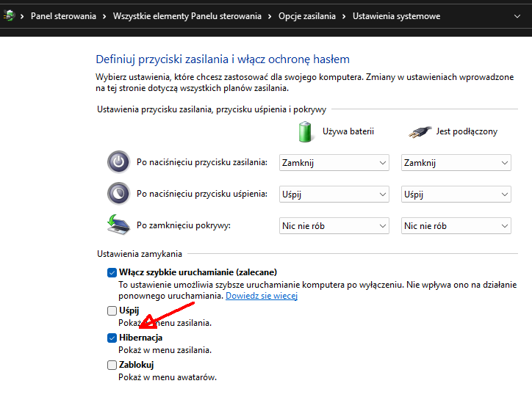
Task: Go to Opcje zasilania breadcrumb
Action: click(x=306, y=16)
